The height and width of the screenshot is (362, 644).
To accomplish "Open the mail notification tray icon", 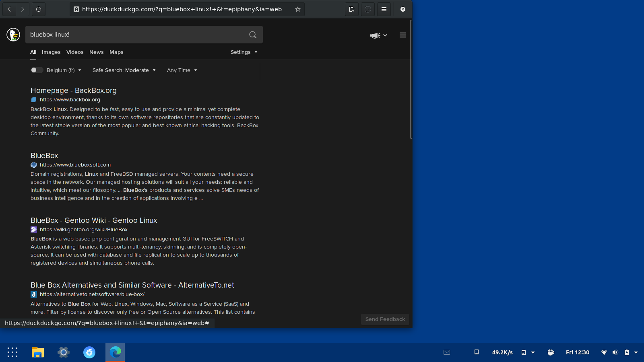I will click(x=447, y=352).
